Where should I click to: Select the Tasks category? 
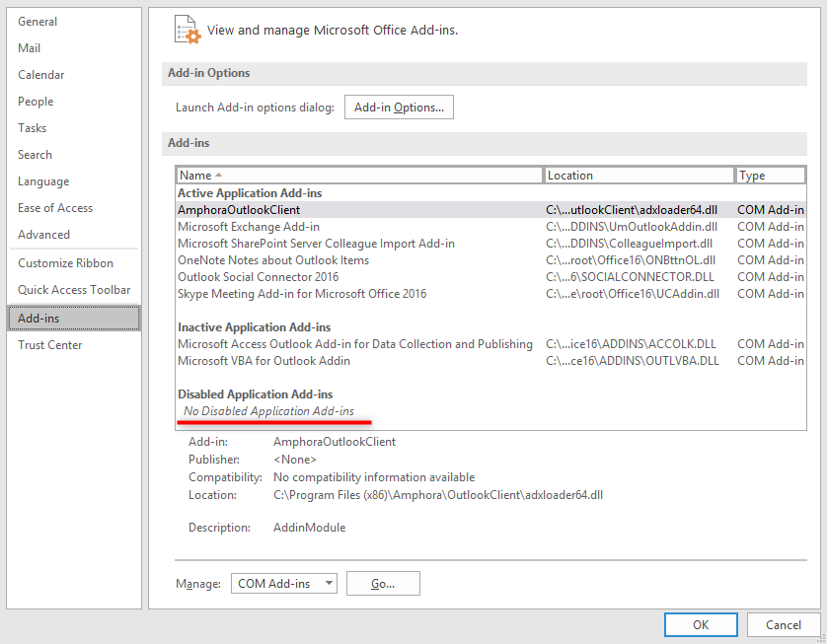pyautogui.click(x=33, y=128)
